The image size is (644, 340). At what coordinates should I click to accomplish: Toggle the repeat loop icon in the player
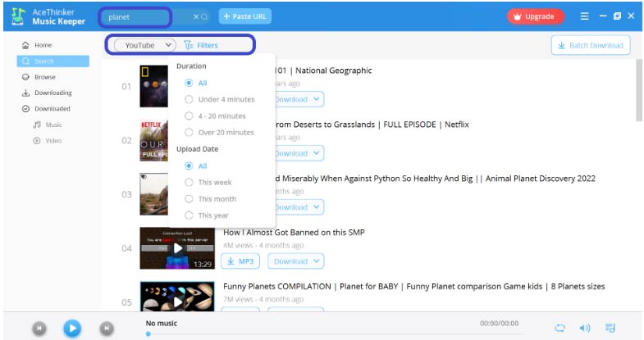[560, 328]
